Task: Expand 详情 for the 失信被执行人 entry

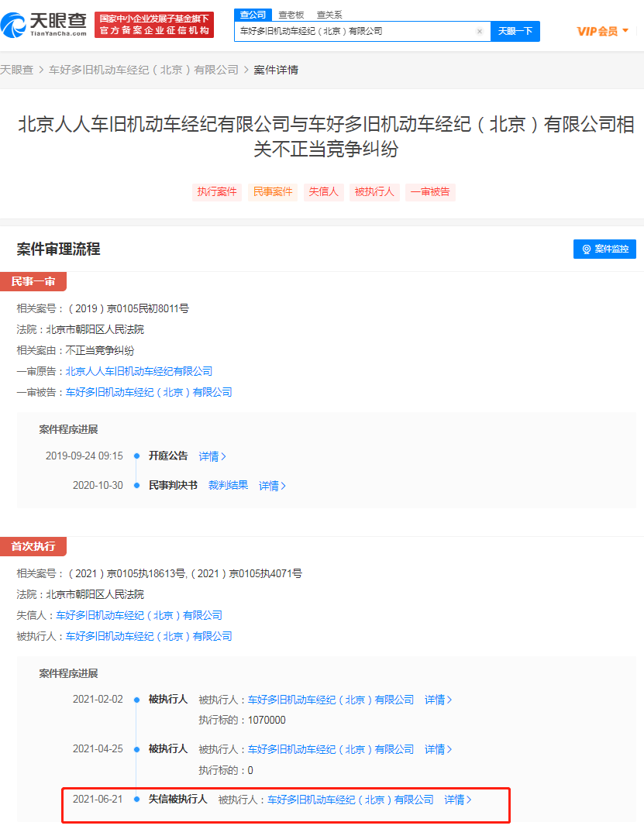Action: (x=458, y=800)
